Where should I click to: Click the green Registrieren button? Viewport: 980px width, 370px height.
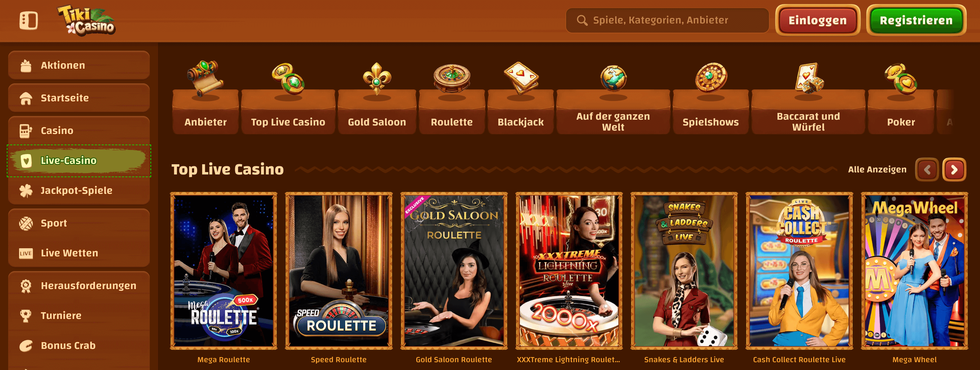916,20
